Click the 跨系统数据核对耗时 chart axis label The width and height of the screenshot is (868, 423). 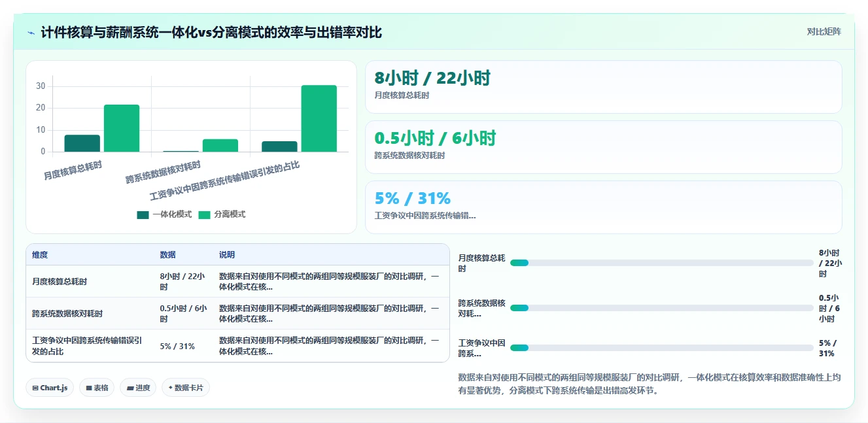pyautogui.click(x=164, y=172)
